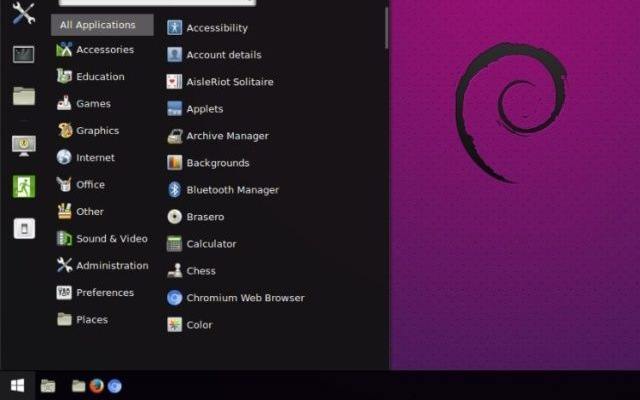
Task: Click the Windows-style start menu button
Action: 18,385
